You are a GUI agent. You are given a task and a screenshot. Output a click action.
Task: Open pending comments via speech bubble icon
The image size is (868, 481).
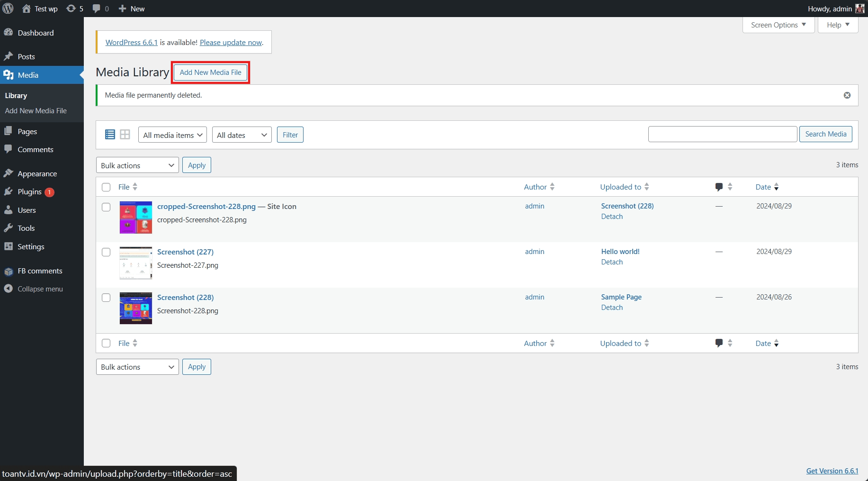point(96,9)
